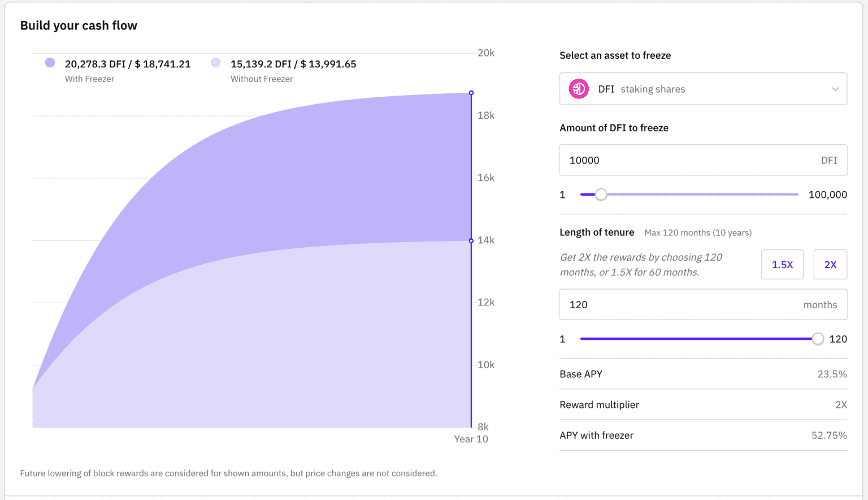
Task: Click the DFI amount slider handle
Action: coord(601,195)
